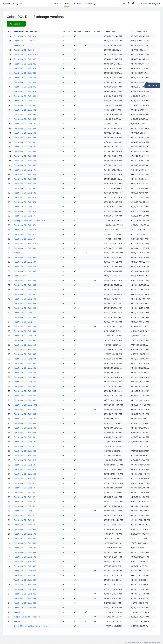163x644 pixels.
Task: Go to the Home menu
Action: tap(57, 4)
